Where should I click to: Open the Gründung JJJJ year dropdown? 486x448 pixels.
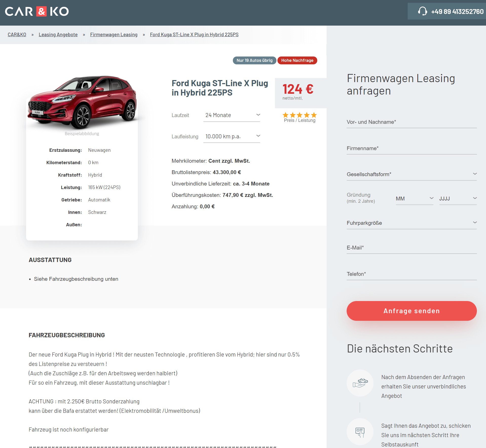458,199
